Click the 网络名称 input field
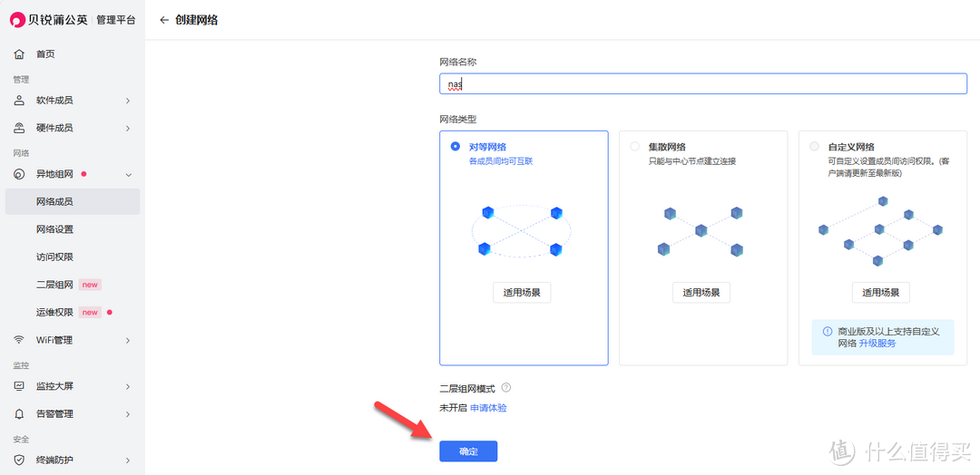 pyautogui.click(x=703, y=83)
